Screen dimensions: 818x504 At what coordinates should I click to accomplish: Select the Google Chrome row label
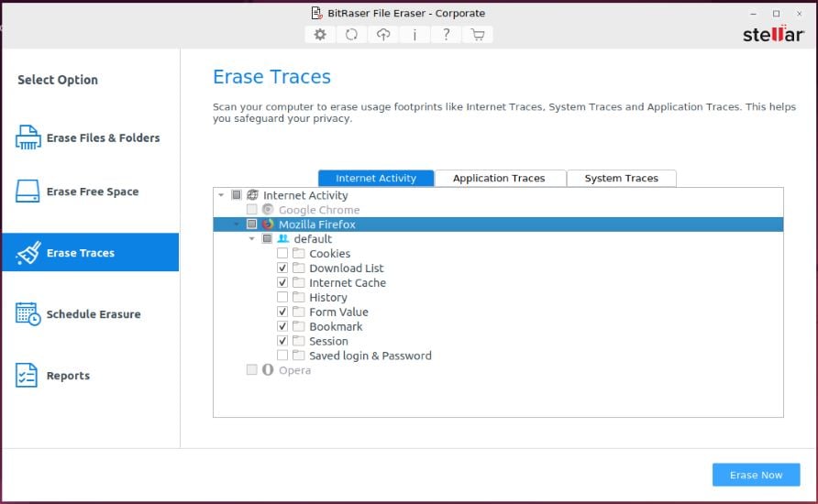tap(319, 210)
